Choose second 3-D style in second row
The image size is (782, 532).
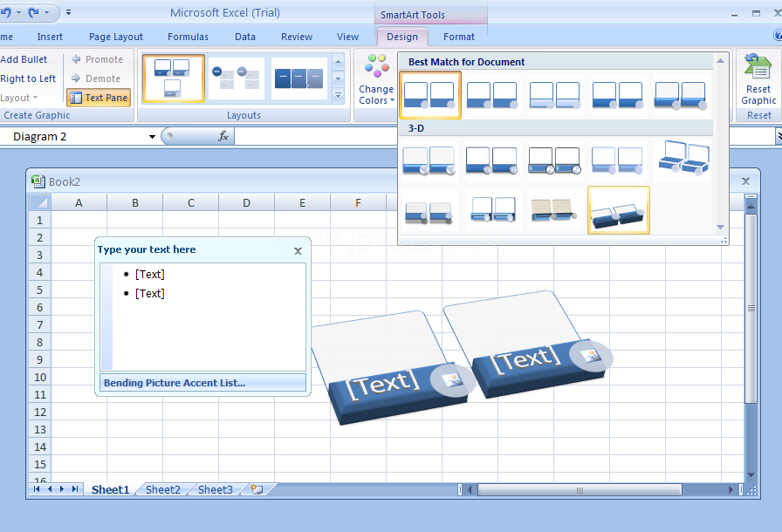[x=492, y=210]
